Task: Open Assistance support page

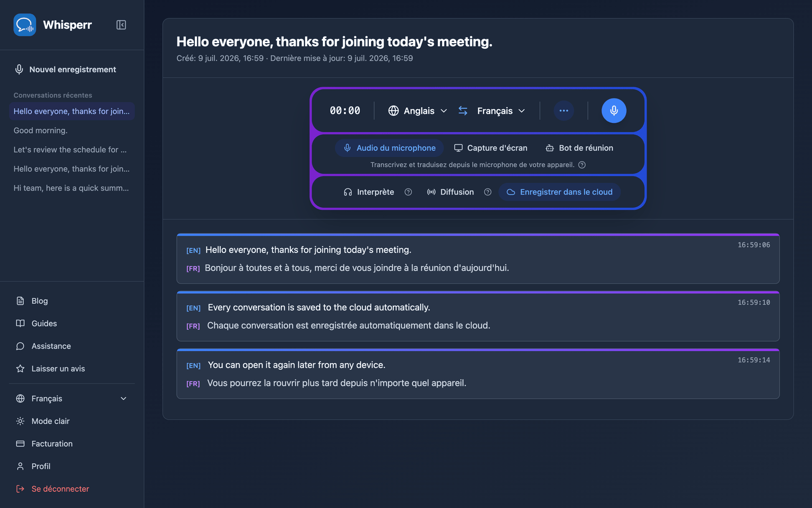Action: [x=72, y=346]
